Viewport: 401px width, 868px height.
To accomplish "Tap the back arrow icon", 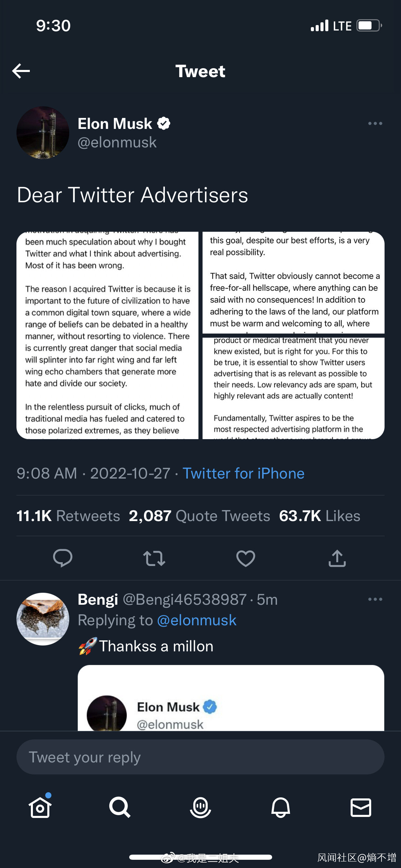I will pyautogui.click(x=21, y=71).
